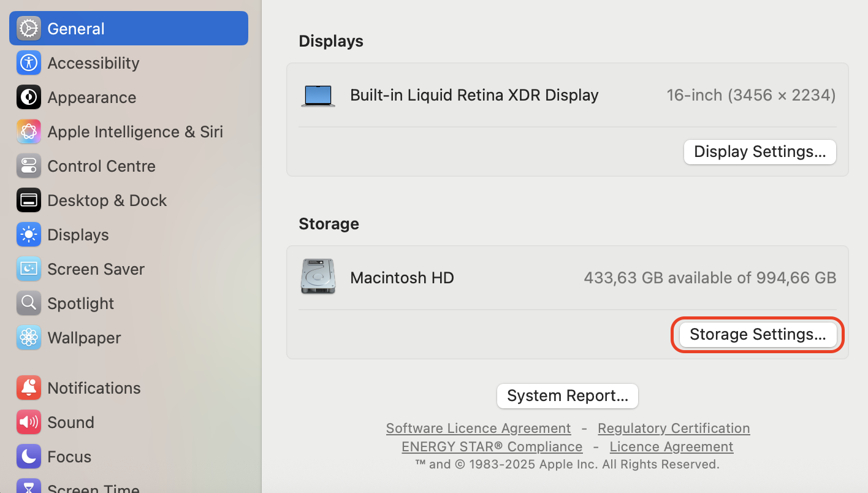Select the Notifications bell icon
Viewport: 868px width, 493px height.
(x=29, y=388)
